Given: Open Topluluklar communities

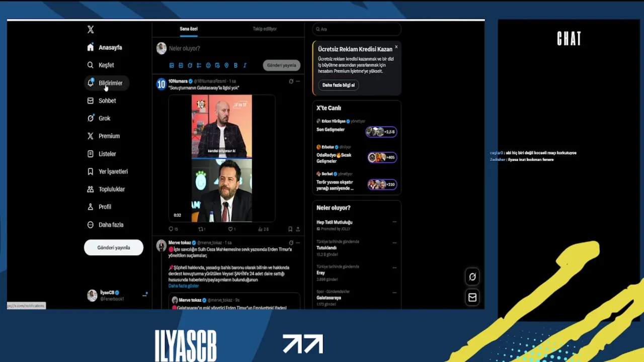Looking at the screenshot, I should pos(106,189).
